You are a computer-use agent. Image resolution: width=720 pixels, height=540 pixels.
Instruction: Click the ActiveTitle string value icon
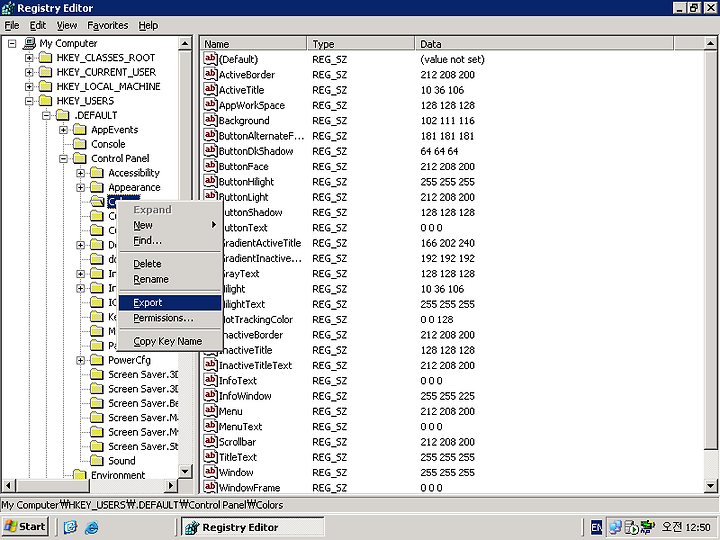pyautogui.click(x=210, y=90)
